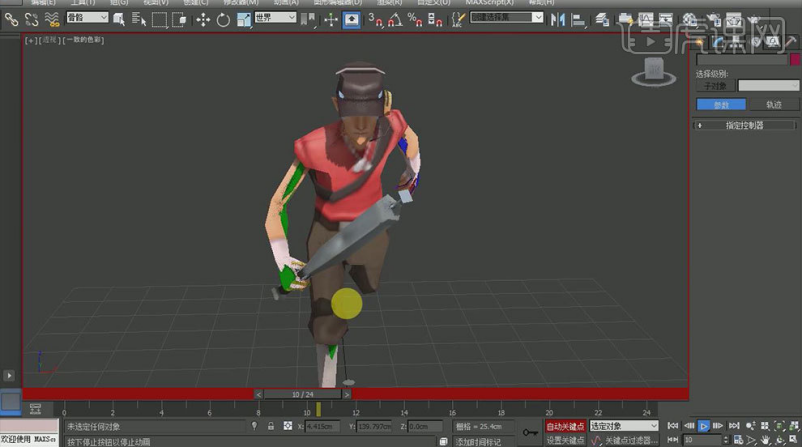Open 修改器(M) Modifiers menu
This screenshot has width=803, height=448.
point(241,3)
